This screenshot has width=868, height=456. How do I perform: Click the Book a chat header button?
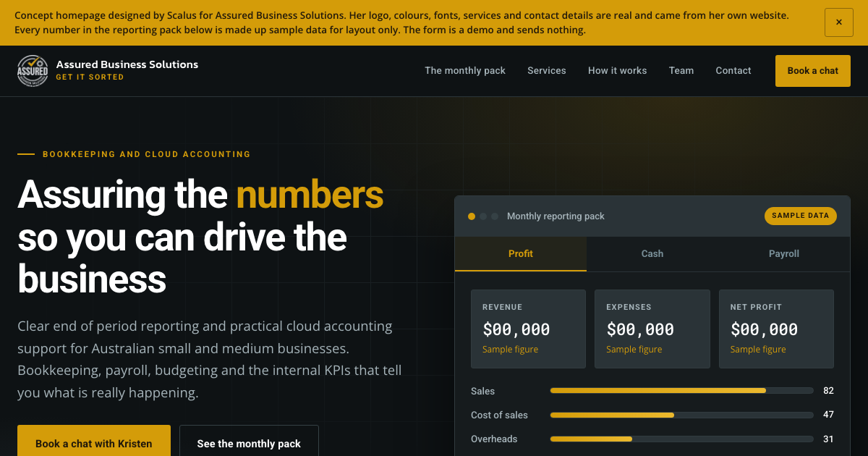813,71
